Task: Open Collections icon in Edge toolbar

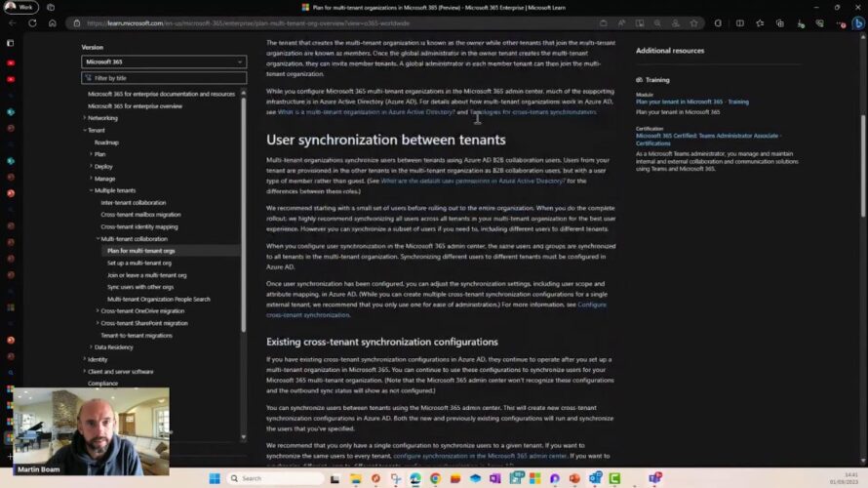Action: pos(780,23)
